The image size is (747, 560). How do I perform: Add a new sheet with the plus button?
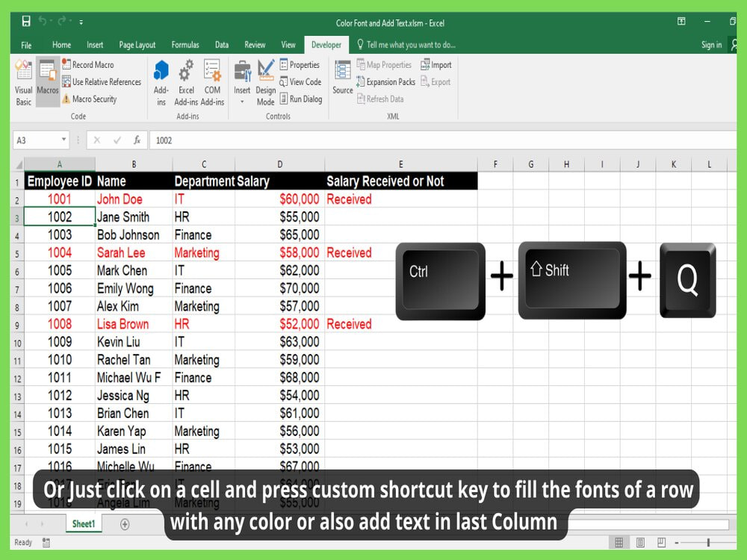123,524
